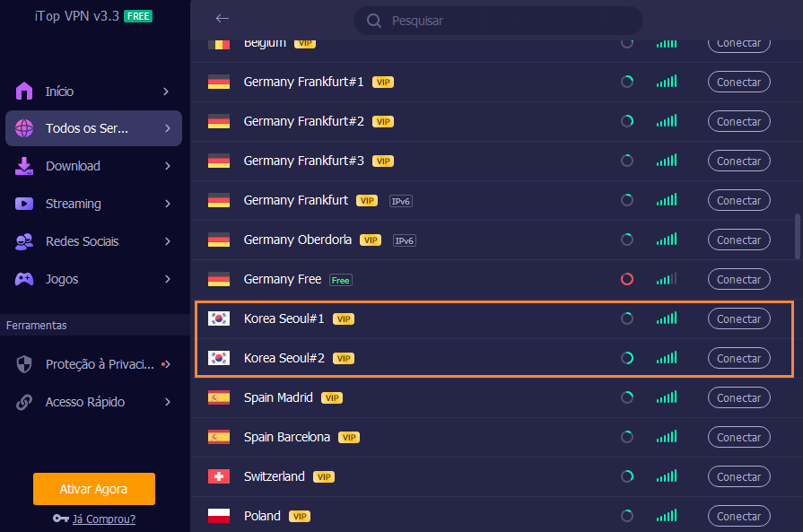The width and height of the screenshot is (803, 532).
Task: Click the Streaming play icon
Action: point(24,204)
